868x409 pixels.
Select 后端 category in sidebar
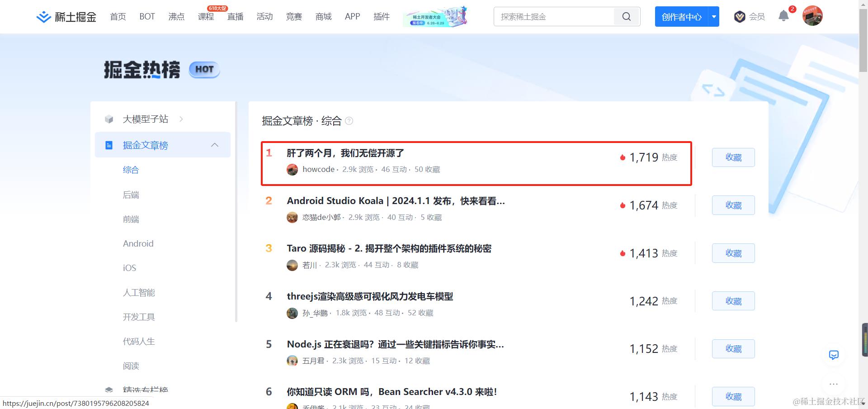tap(131, 195)
